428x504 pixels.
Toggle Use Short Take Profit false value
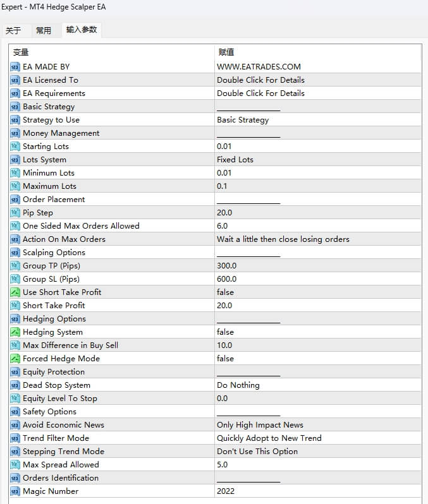point(225,292)
